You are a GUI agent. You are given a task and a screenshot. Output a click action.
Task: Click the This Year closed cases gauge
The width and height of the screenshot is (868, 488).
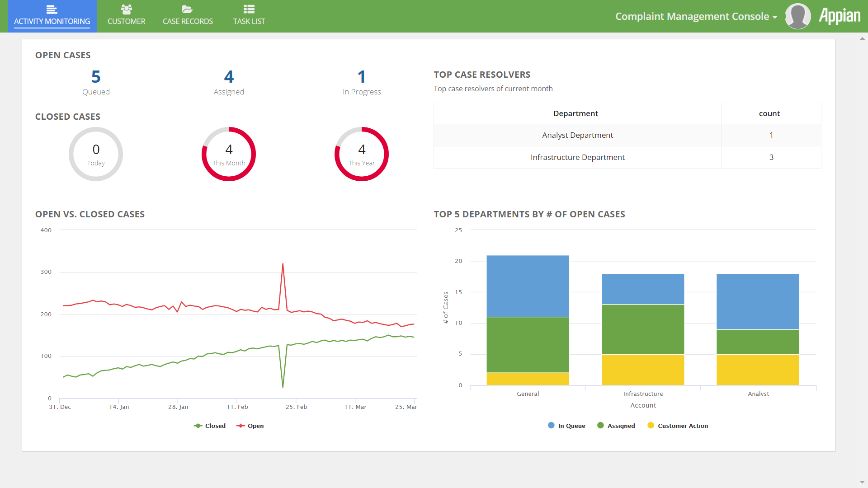click(362, 154)
